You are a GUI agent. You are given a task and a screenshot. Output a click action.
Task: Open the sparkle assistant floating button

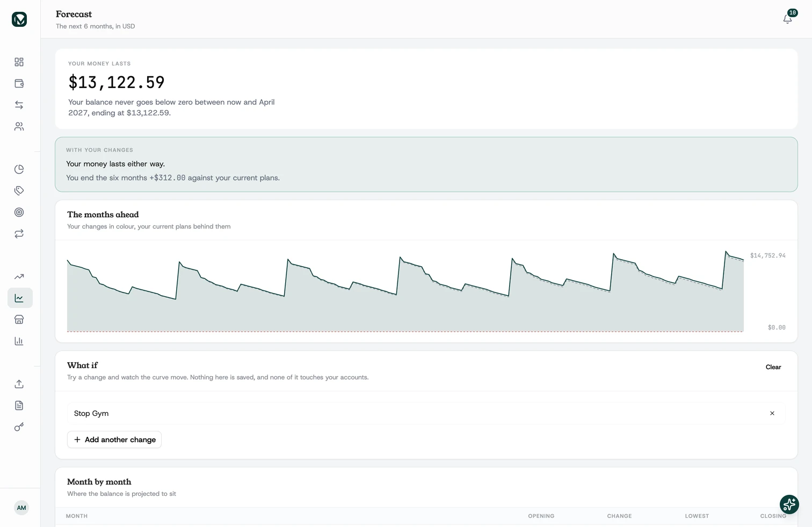click(x=789, y=504)
